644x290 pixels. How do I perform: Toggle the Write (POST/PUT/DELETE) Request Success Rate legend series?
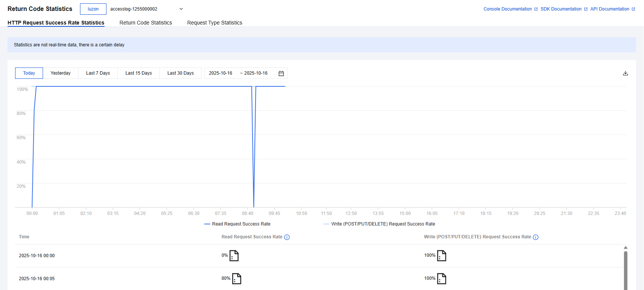click(379, 224)
